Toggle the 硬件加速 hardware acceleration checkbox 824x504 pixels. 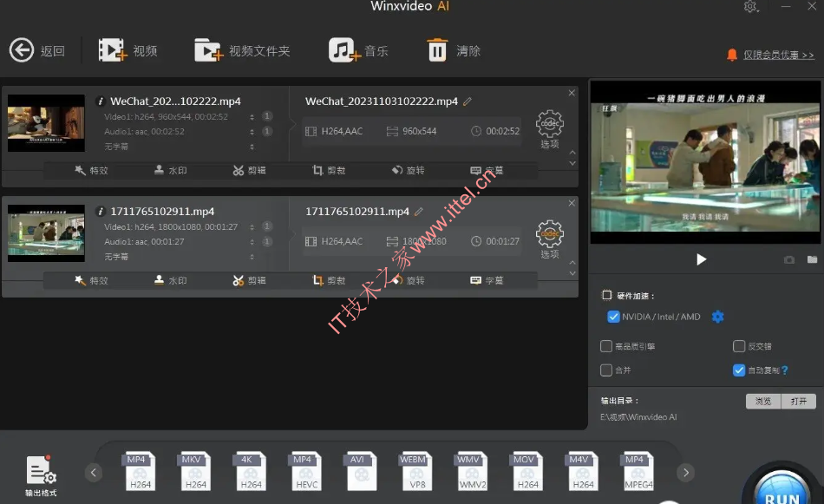tap(607, 295)
